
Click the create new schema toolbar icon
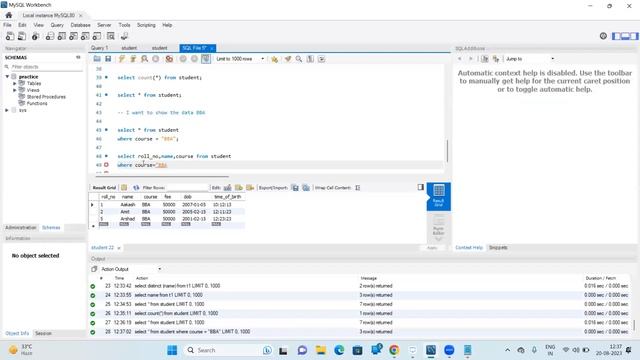[50, 36]
